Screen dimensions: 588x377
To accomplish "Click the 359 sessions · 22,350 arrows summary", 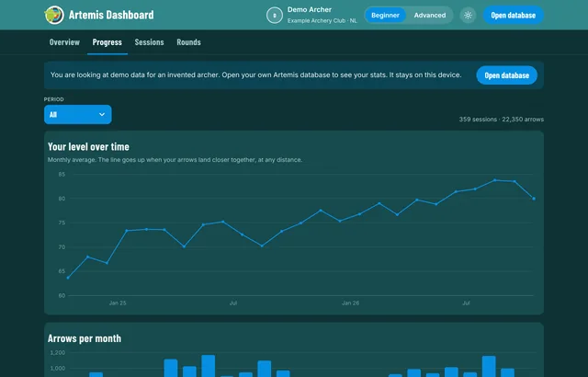I will click(x=502, y=120).
